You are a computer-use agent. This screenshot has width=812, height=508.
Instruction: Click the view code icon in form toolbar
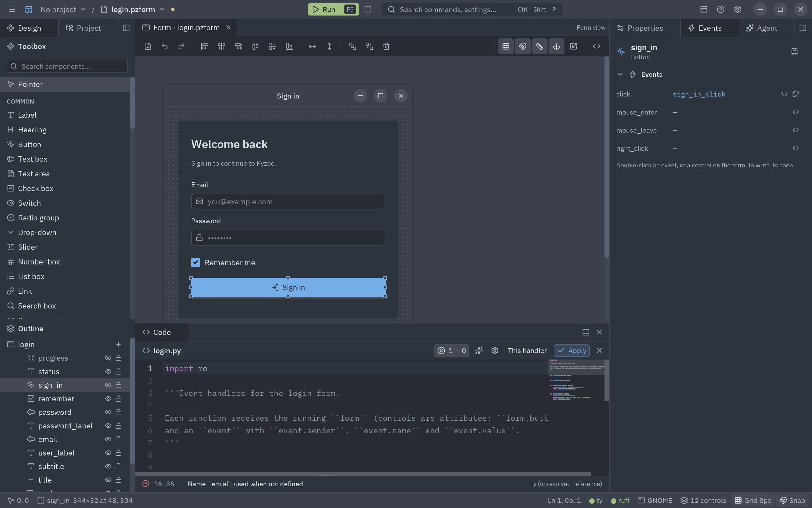pyautogui.click(x=596, y=46)
